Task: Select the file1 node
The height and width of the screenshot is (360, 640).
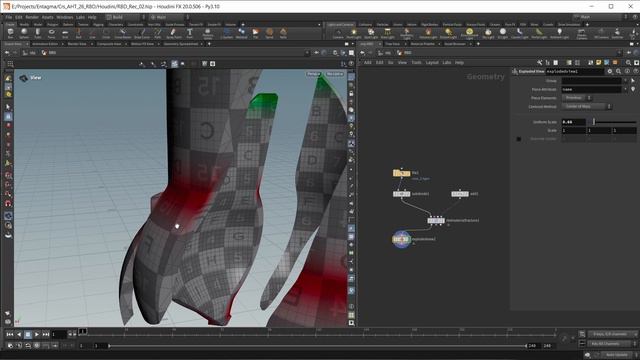Action: [401, 173]
